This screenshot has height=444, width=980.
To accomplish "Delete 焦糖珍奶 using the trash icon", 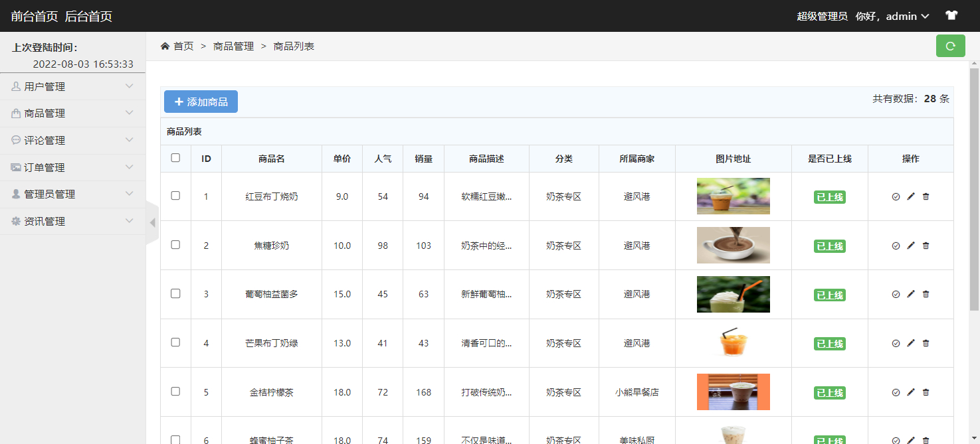I will coord(926,245).
